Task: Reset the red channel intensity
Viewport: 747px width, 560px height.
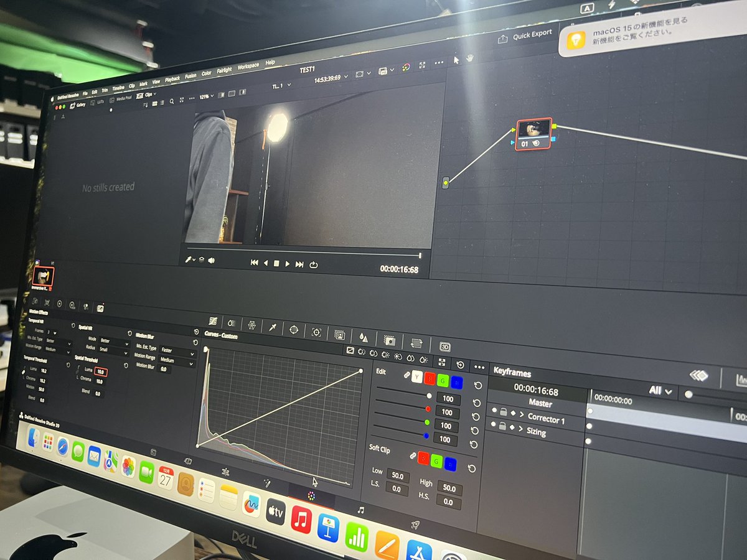Action: pos(476,416)
